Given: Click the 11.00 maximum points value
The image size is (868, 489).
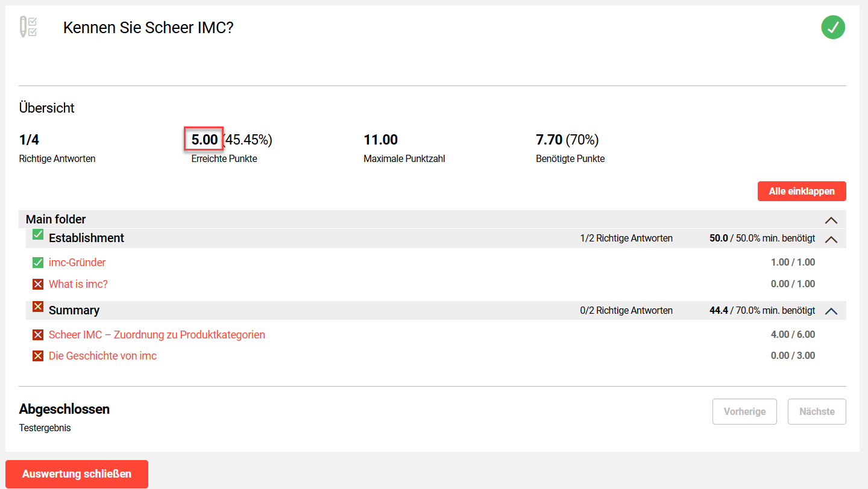Looking at the screenshot, I should [x=381, y=140].
